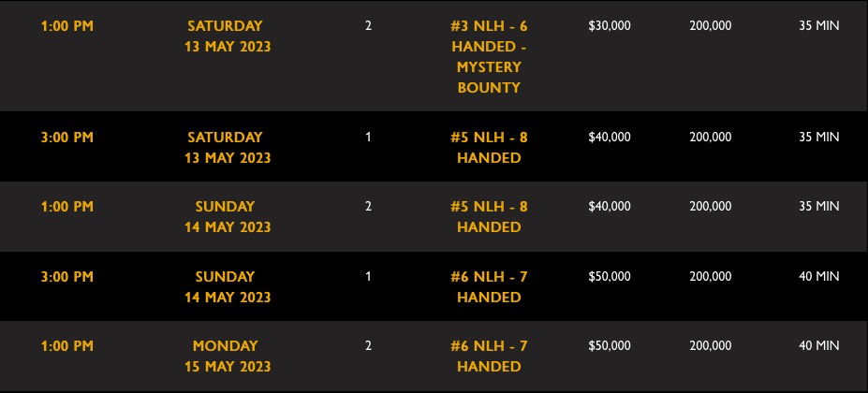Open #6 NLH 7 Handed on Monday
The height and width of the screenshot is (393, 868).
[489, 356]
